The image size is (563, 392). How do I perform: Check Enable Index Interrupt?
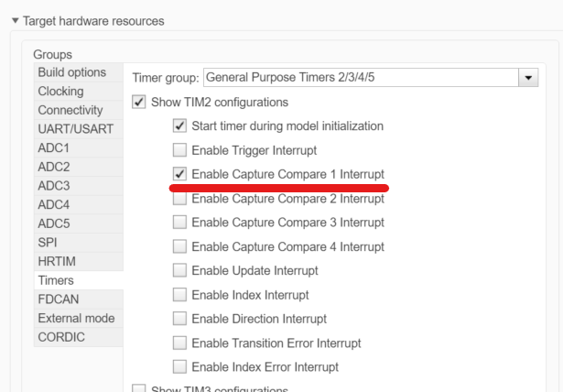[x=180, y=295]
